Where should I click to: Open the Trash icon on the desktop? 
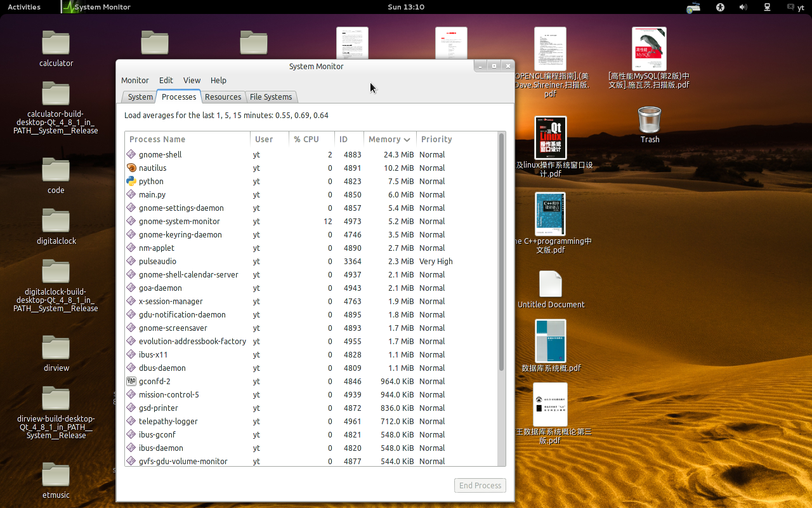click(650, 119)
